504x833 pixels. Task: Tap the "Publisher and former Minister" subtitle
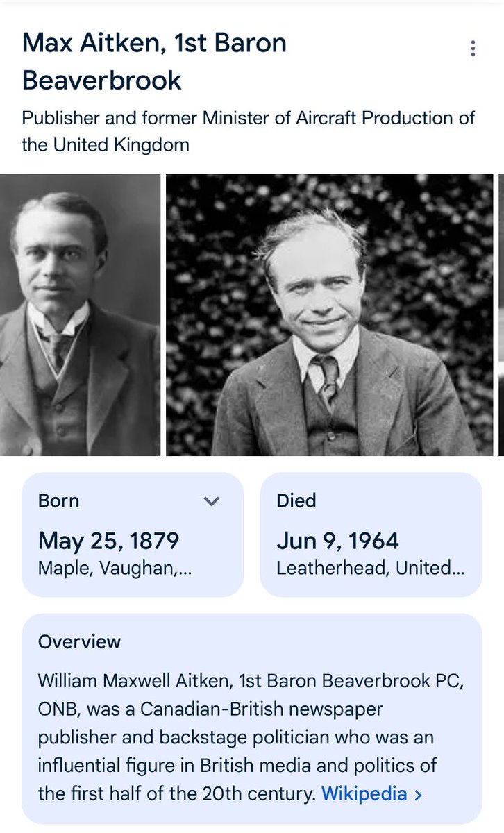248,118
